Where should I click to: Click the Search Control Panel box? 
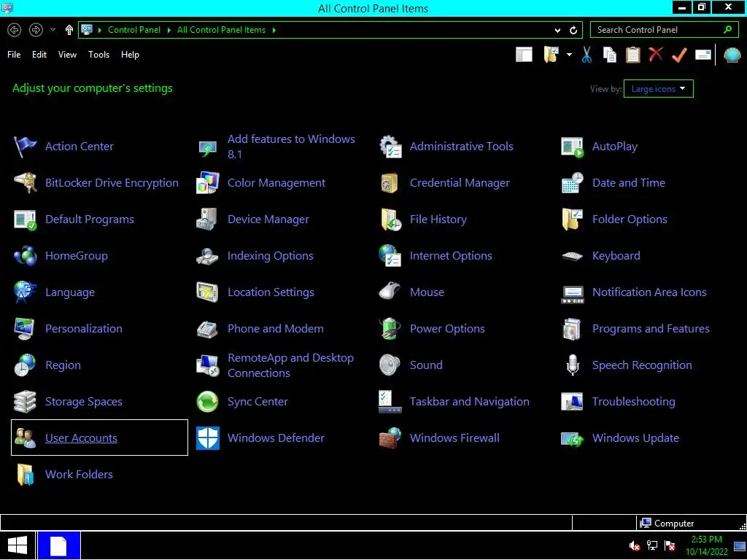pos(664,30)
